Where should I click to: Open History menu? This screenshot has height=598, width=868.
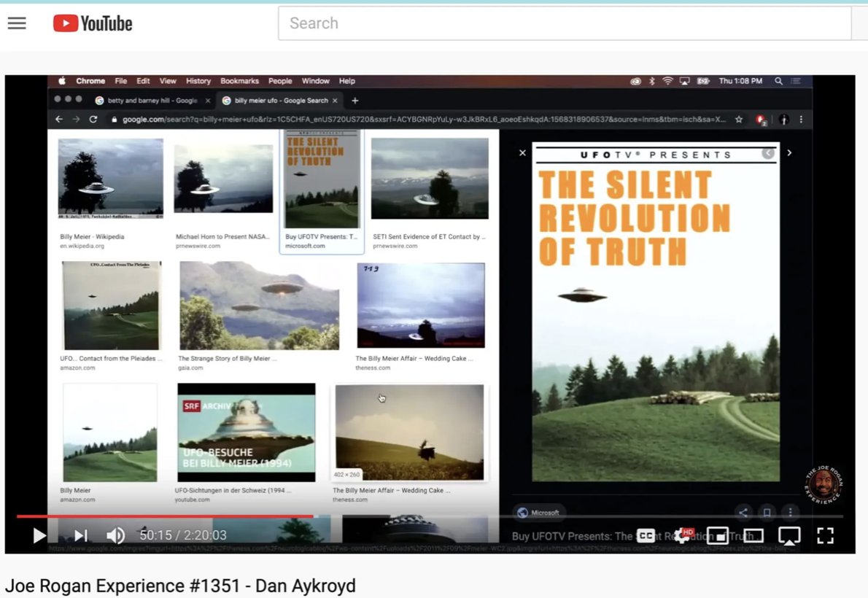click(198, 81)
